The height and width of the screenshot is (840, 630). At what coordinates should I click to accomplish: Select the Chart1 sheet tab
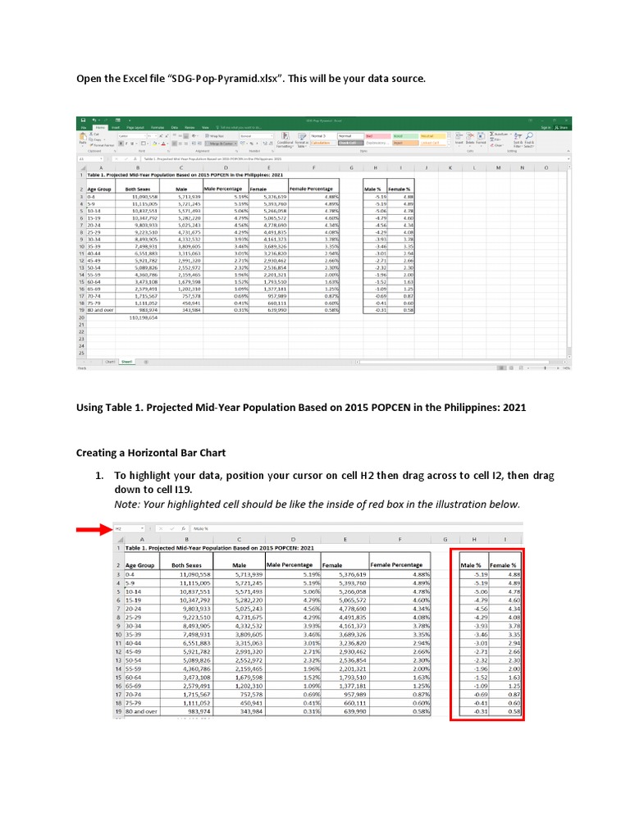110,362
